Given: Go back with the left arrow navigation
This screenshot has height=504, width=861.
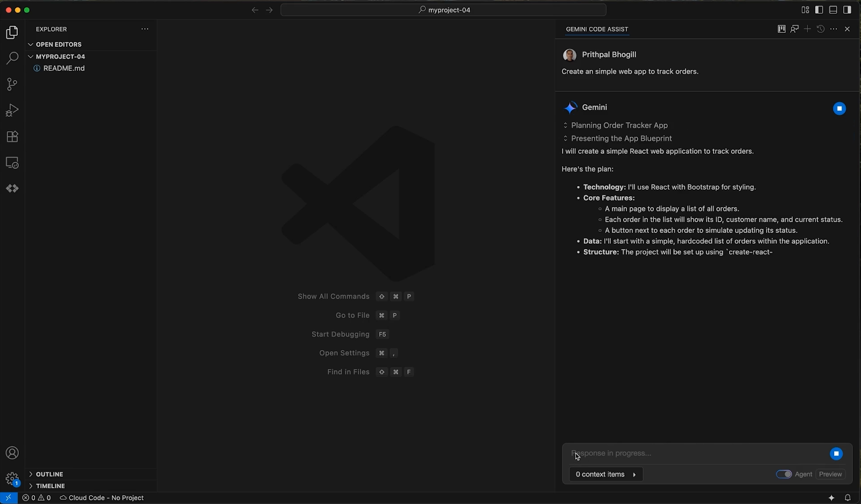Looking at the screenshot, I should (x=255, y=10).
